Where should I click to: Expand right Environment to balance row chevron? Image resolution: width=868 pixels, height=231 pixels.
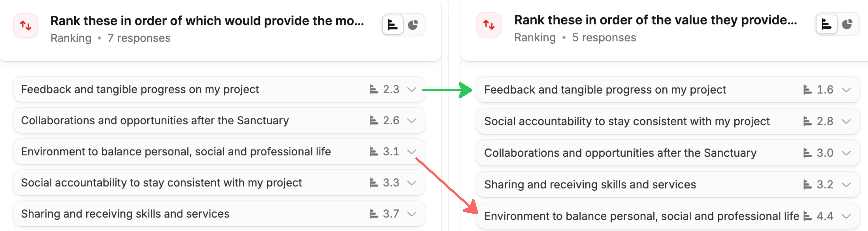(x=846, y=216)
